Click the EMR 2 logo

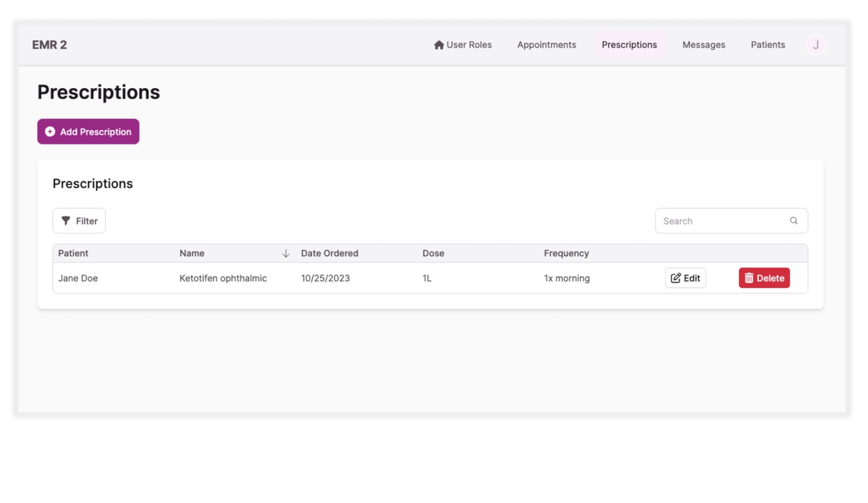(50, 45)
